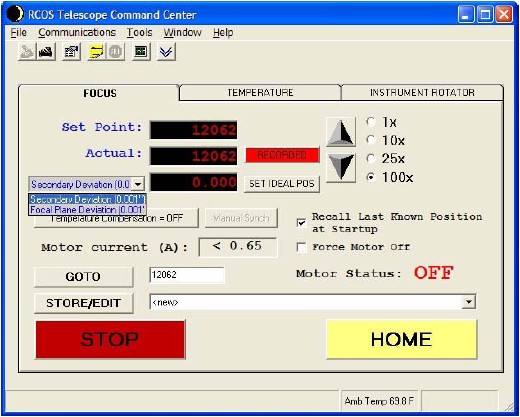Image resolution: width=520 pixels, height=417 pixels.
Task: Click the STORE/EDIT button
Action: pos(83,303)
